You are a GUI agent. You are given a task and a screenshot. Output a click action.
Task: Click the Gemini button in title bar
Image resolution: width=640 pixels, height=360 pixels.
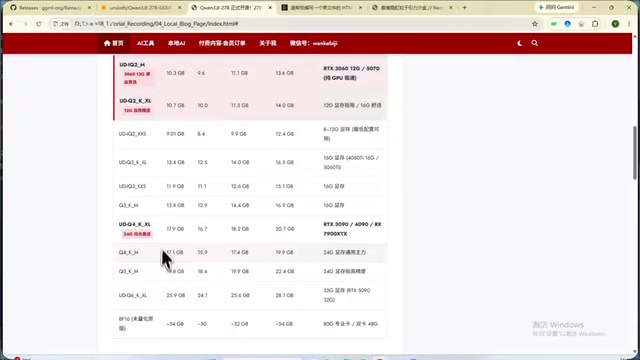(x=556, y=7)
